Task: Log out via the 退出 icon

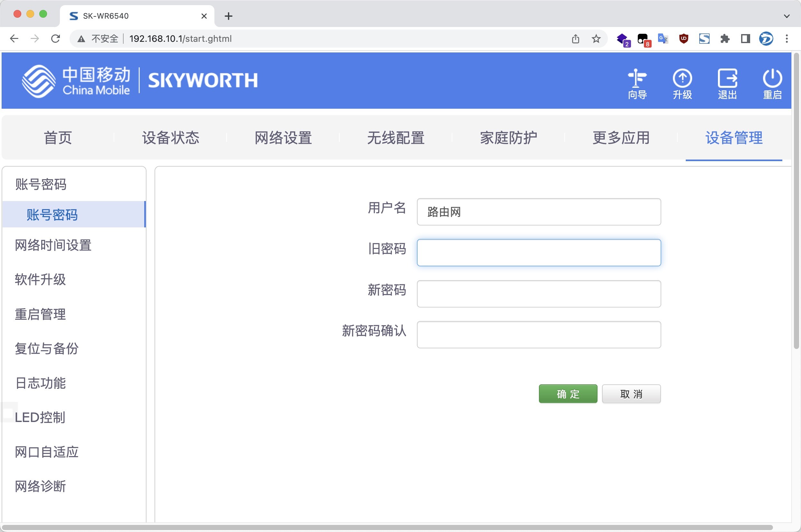Action: tap(727, 83)
